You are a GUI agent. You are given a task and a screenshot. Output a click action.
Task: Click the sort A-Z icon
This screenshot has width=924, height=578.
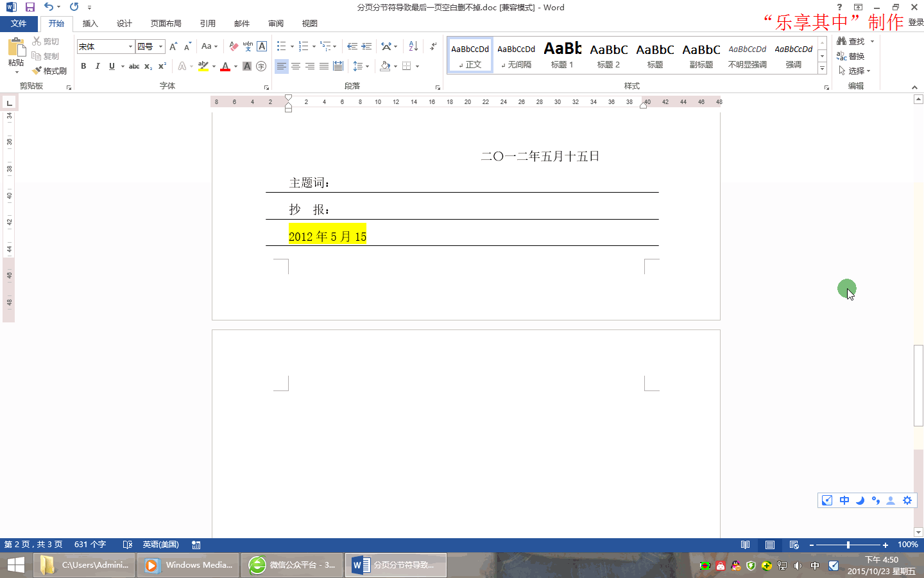point(413,46)
